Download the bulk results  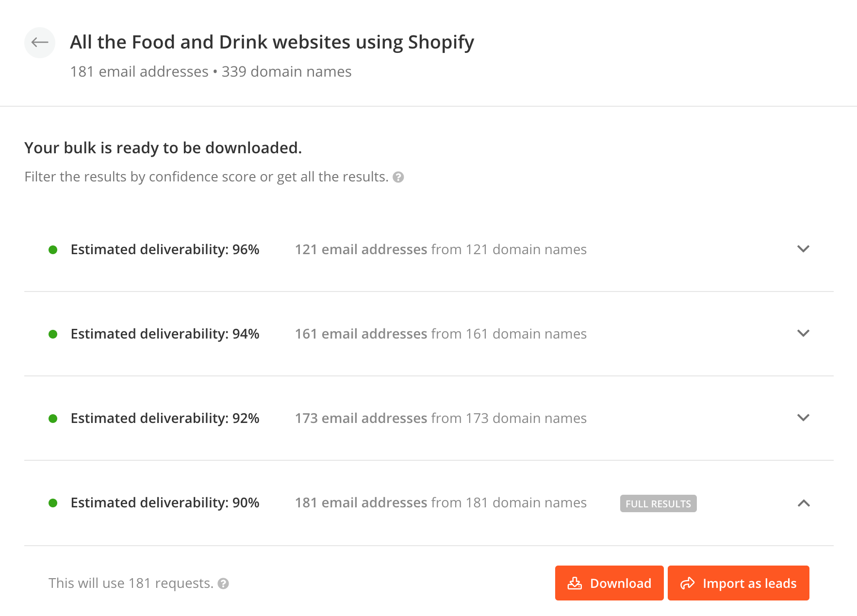[x=610, y=583]
